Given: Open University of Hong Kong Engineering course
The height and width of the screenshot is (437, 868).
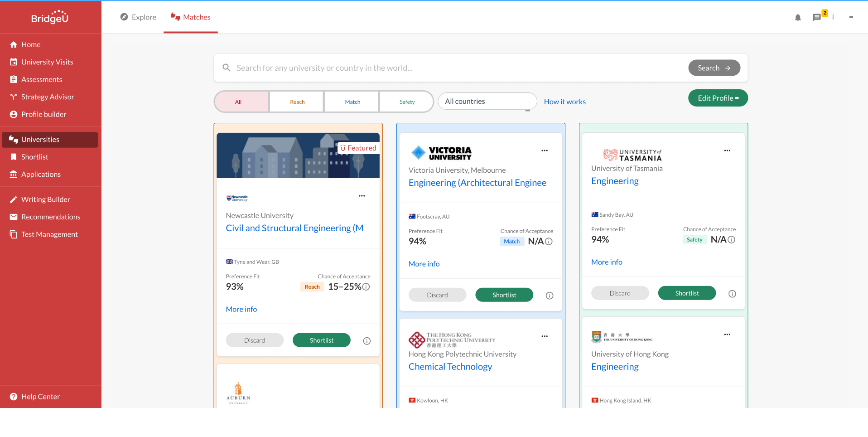Looking at the screenshot, I should (x=615, y=367).
